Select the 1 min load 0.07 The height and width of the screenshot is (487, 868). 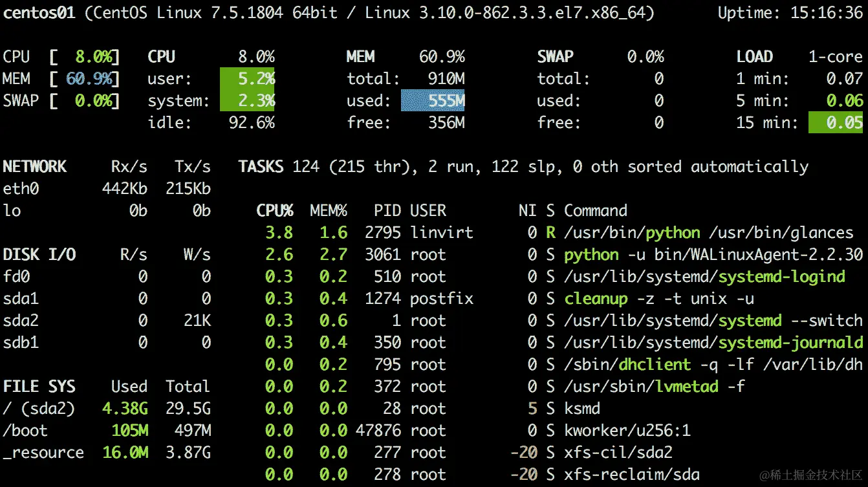point(845,79)
